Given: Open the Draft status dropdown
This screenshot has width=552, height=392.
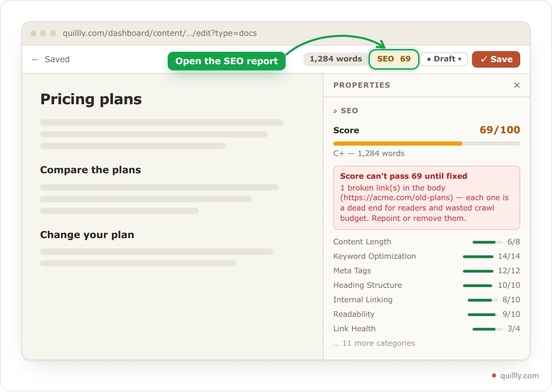Looking at the screenshot, I should 444,59.
